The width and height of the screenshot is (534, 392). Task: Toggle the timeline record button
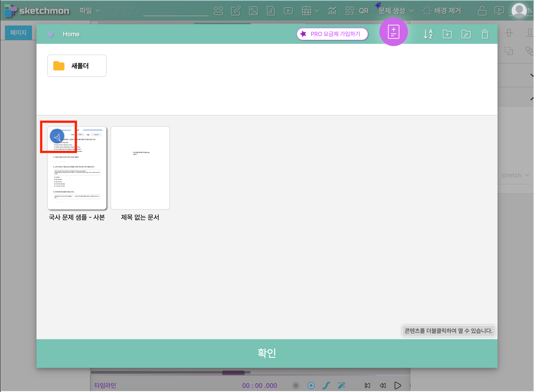[296, 385]
